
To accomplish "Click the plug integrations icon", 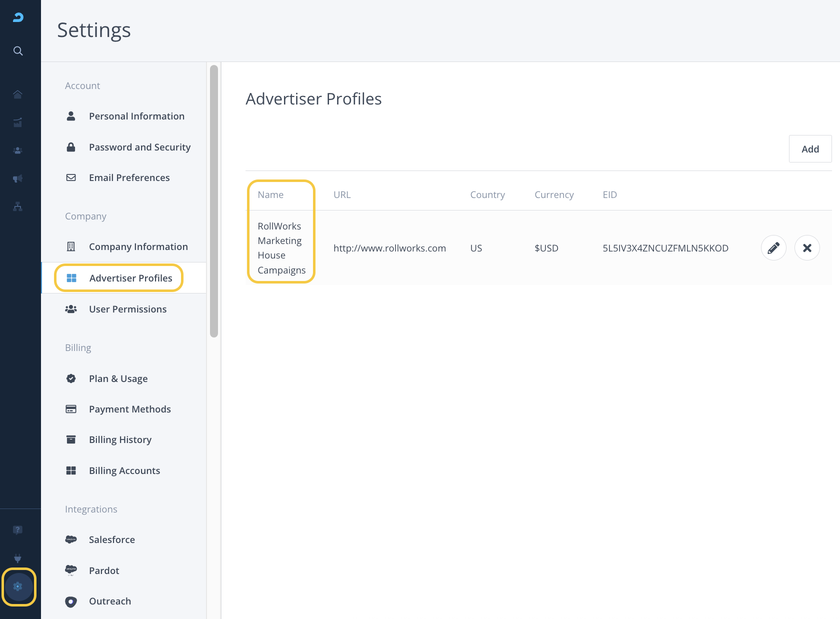I will click(18, 558).
